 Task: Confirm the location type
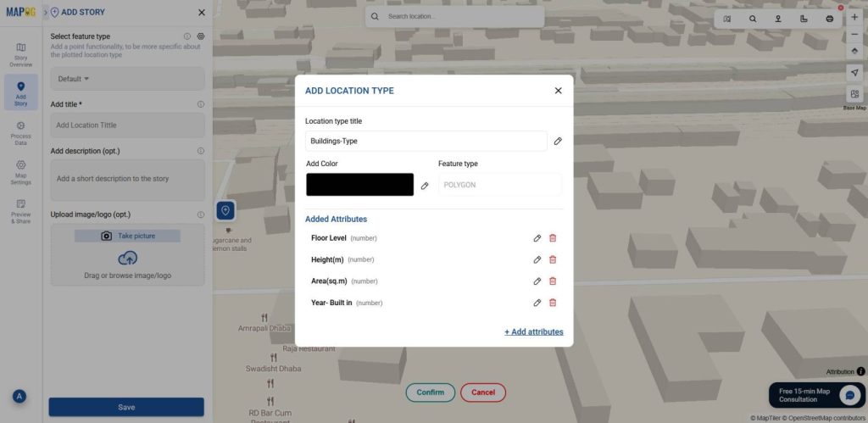(430, 392)
